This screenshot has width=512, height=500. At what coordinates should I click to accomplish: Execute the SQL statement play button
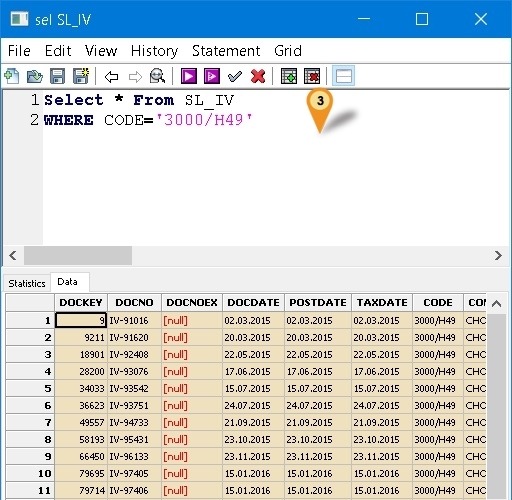point(189,76)
